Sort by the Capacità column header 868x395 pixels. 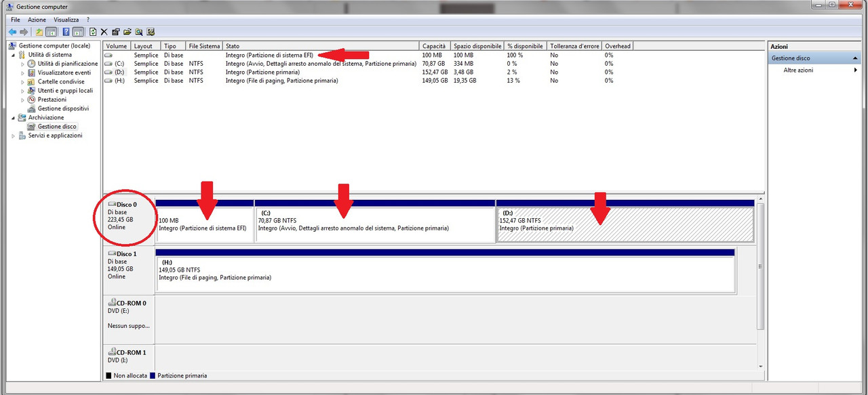pos(435,46)
